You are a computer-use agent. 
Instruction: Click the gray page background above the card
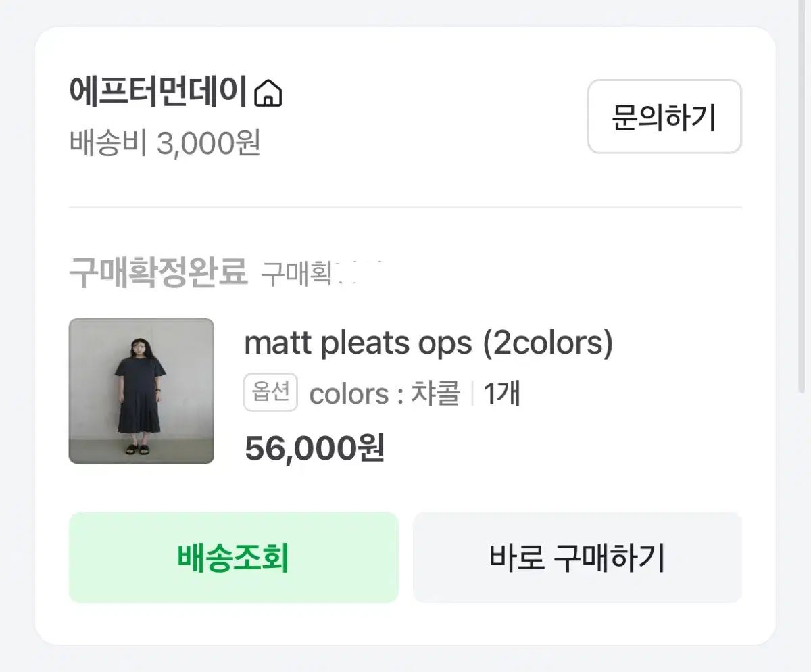405,12
